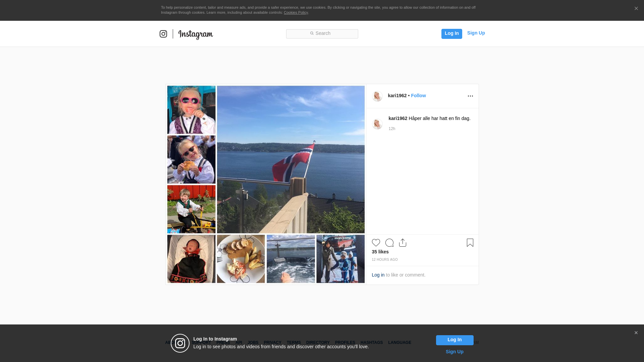
Task: Click the 12h comment timestamp
Action: (x=392, y=129)
